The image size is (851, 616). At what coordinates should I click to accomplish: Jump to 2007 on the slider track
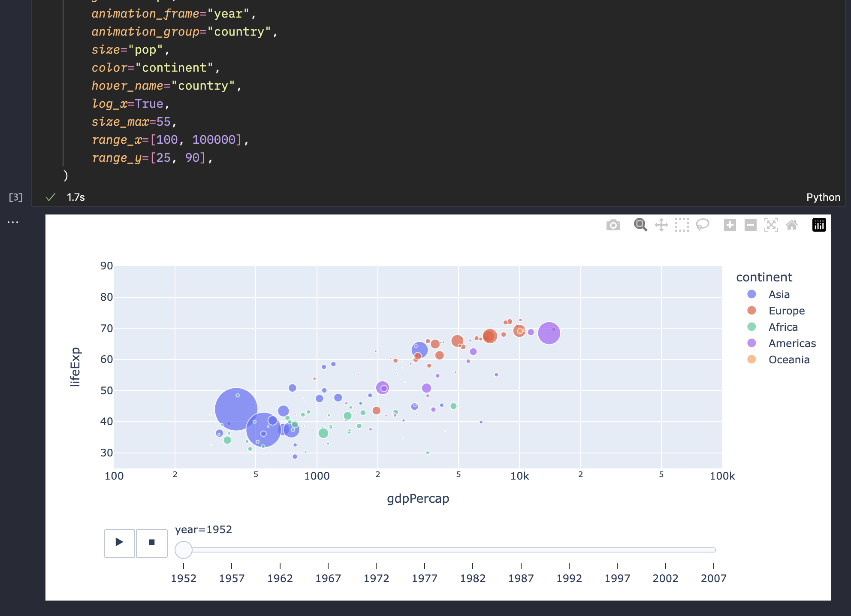(x=713, y=549)
